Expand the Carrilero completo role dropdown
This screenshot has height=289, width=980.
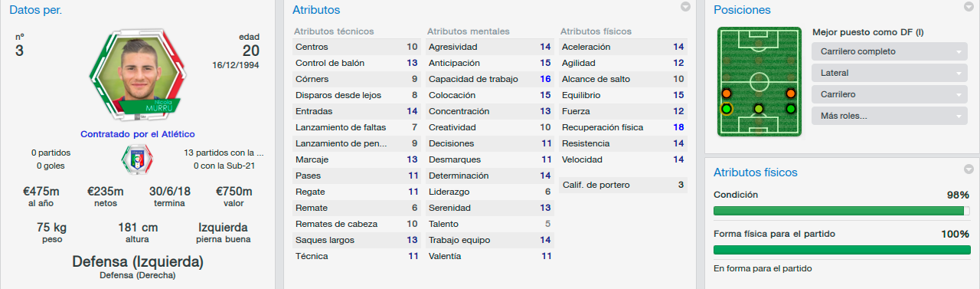889,51
